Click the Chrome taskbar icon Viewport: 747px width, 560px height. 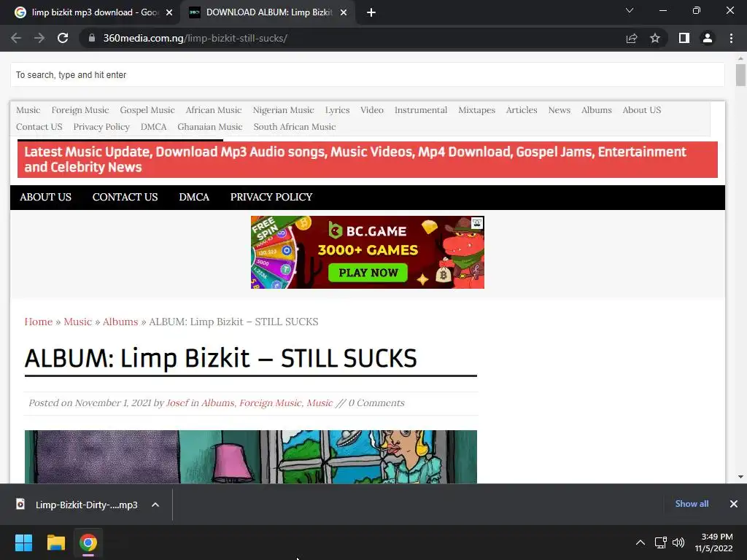click(x=88, y=542)
